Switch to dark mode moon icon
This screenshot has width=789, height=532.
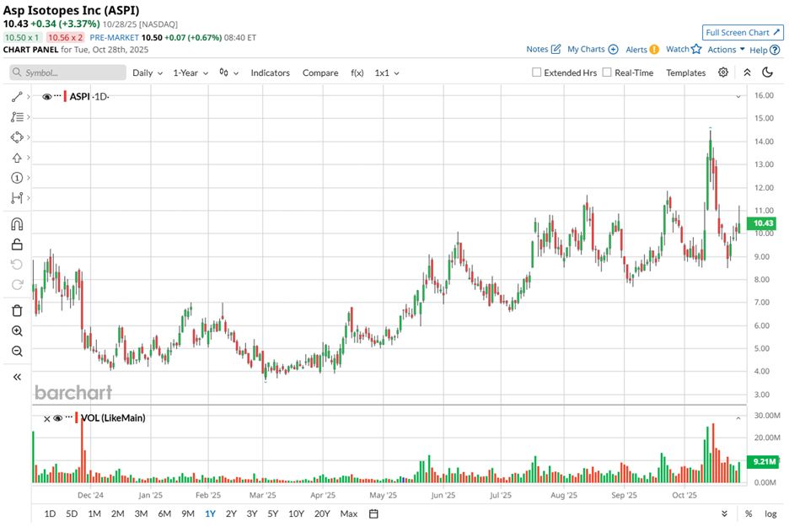(767, 73)
